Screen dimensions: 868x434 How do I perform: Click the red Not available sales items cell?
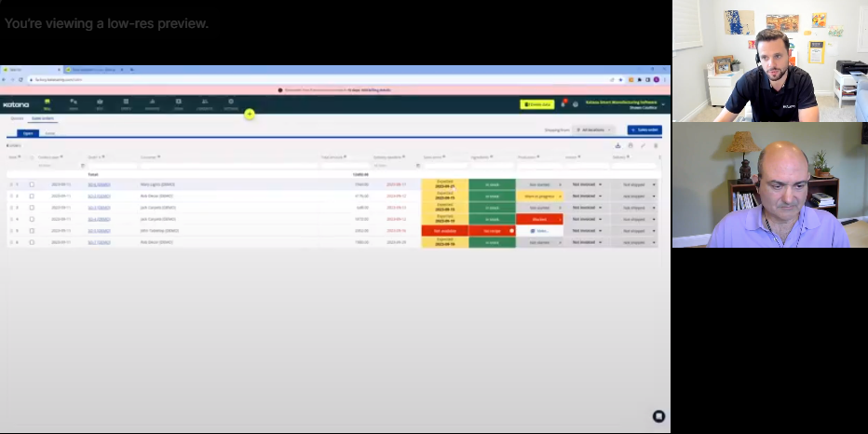point(445,231)
